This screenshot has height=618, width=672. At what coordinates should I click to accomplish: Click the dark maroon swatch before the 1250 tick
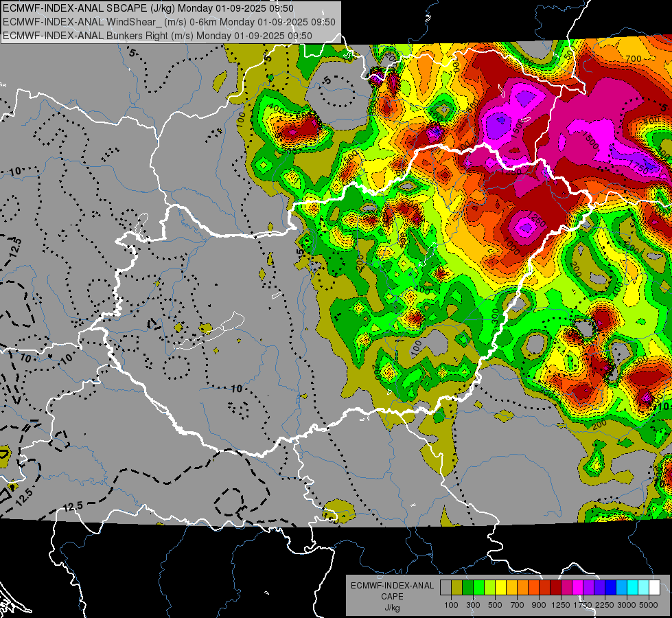[x=555, y=587]
